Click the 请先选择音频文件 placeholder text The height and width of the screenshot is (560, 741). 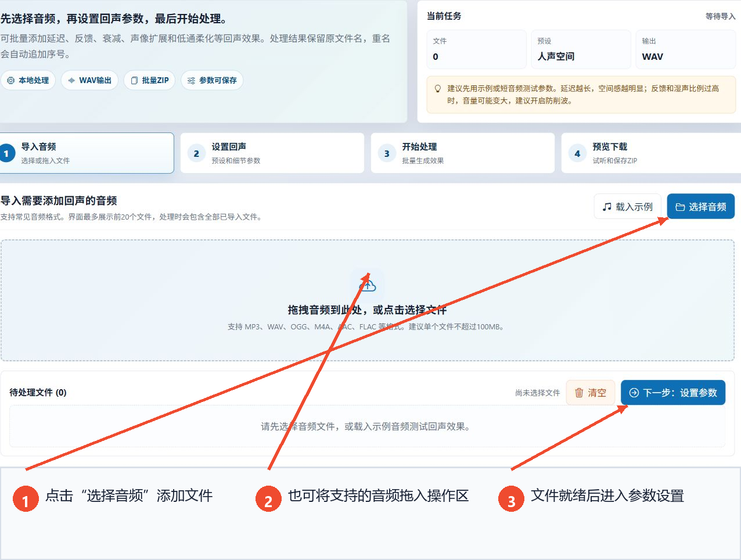[367, 426]
